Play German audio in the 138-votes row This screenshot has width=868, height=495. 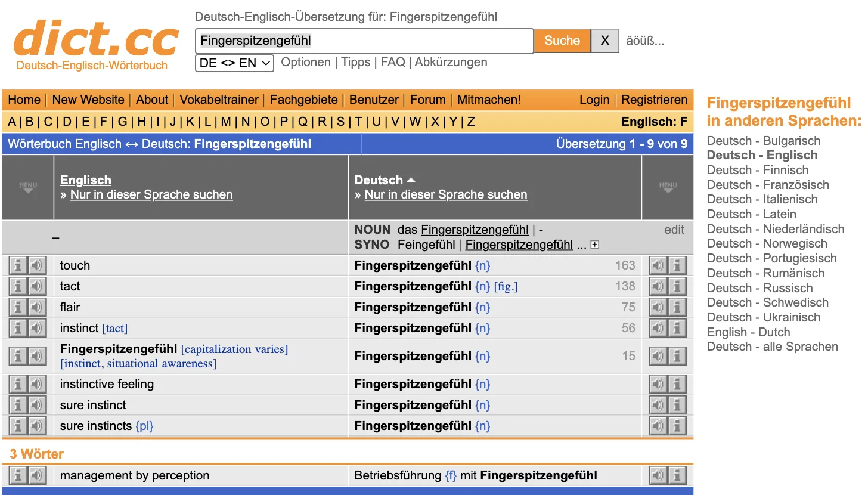coord(658,286)
